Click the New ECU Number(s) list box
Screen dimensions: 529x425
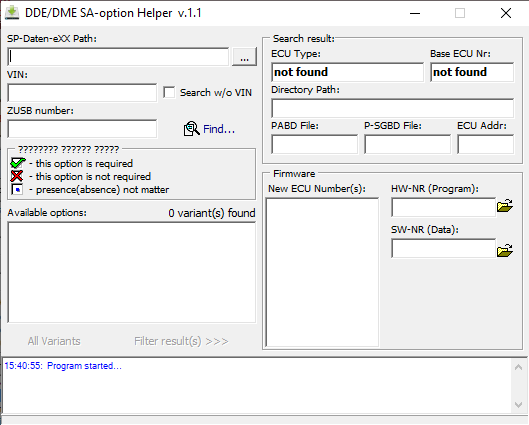322,272
